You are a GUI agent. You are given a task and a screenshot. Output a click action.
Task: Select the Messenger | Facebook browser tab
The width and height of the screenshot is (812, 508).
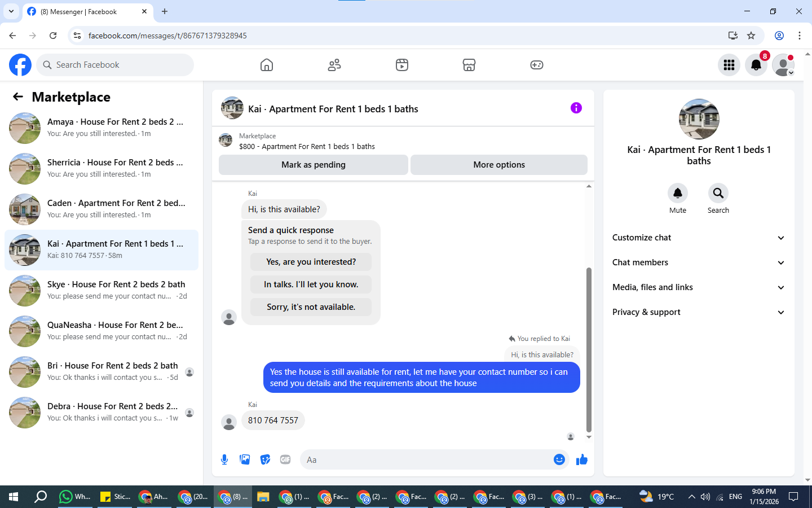coord(87,12)
